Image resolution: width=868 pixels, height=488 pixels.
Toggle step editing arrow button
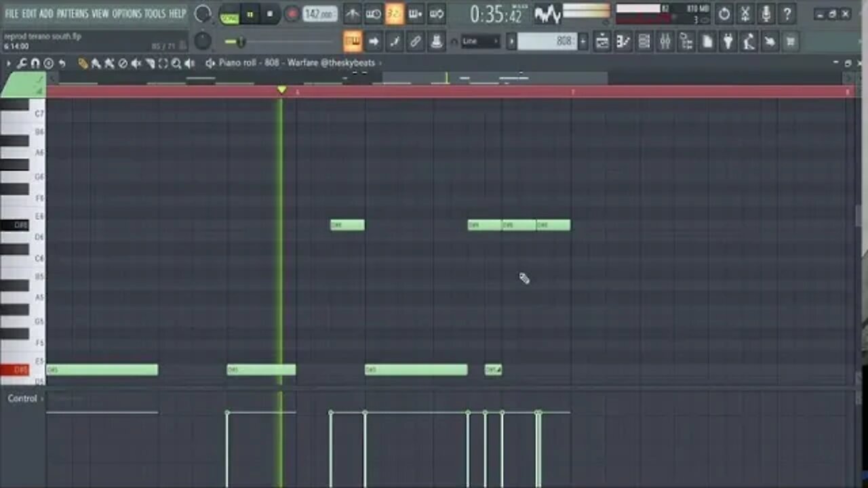pos(374,41)
